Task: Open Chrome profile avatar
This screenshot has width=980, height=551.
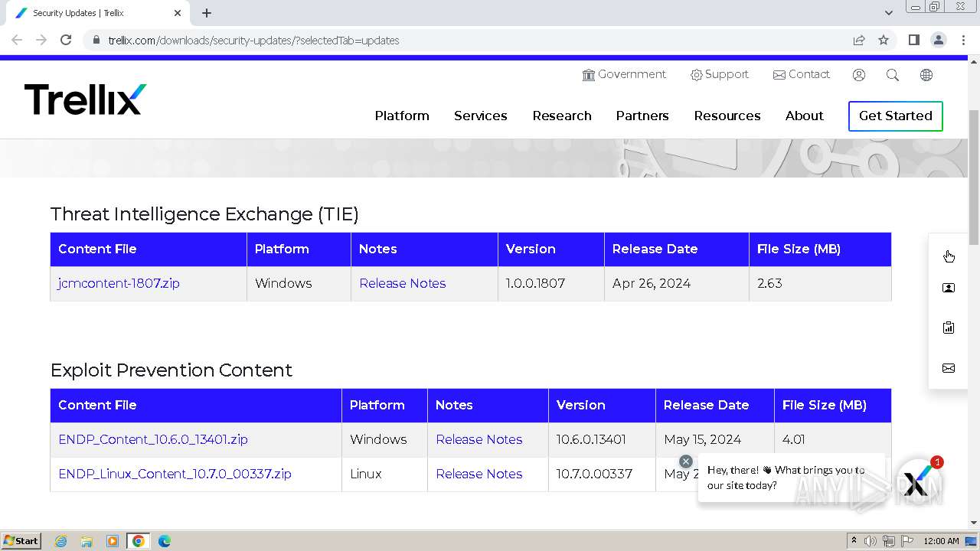Action: (x=938, y=40)
